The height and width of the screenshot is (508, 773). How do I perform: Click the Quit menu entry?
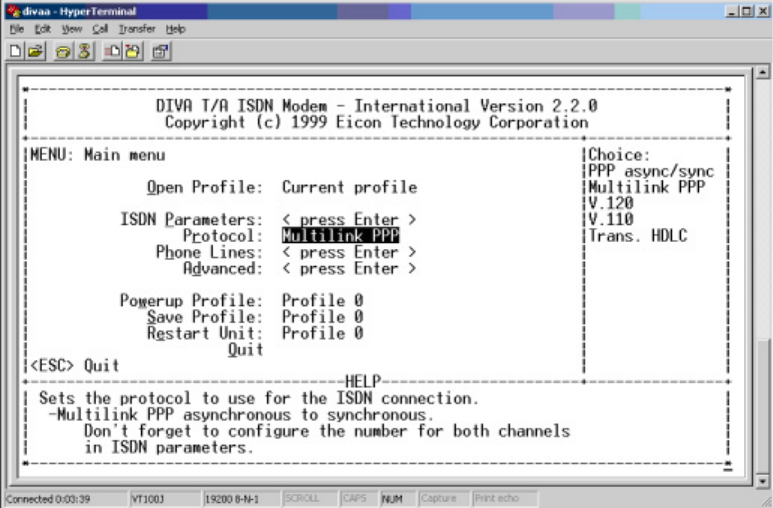[x=245, y=349]
